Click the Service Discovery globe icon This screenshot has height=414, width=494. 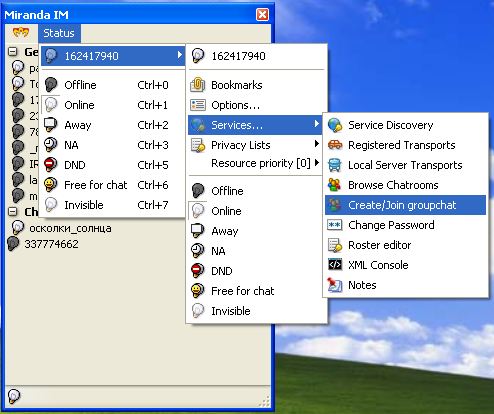coord(335,125)
